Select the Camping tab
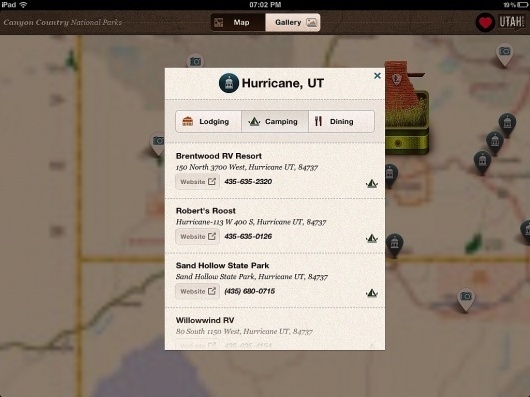Viewport: 530px width, 397px height. tap(275, 121)
